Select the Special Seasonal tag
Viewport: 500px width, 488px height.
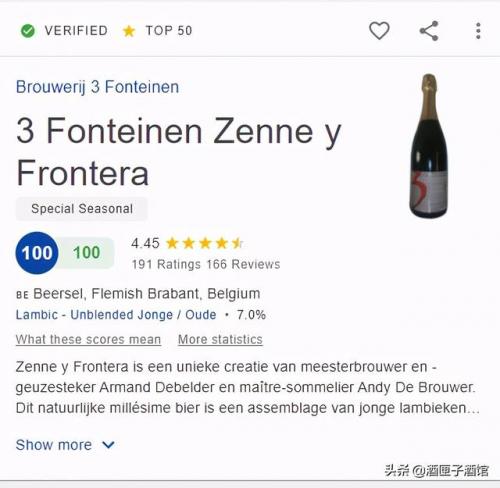point(82,209)
